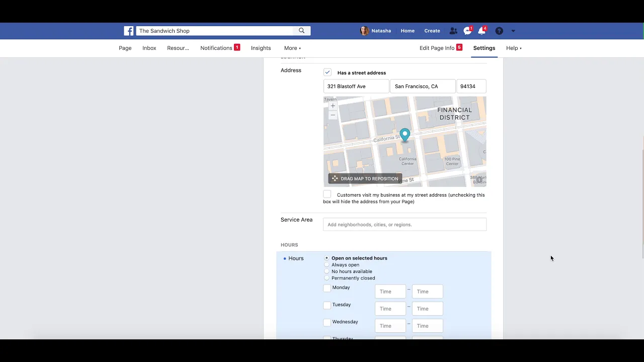
Task: Zoom out on the map
Action: [x=333, y=115]
